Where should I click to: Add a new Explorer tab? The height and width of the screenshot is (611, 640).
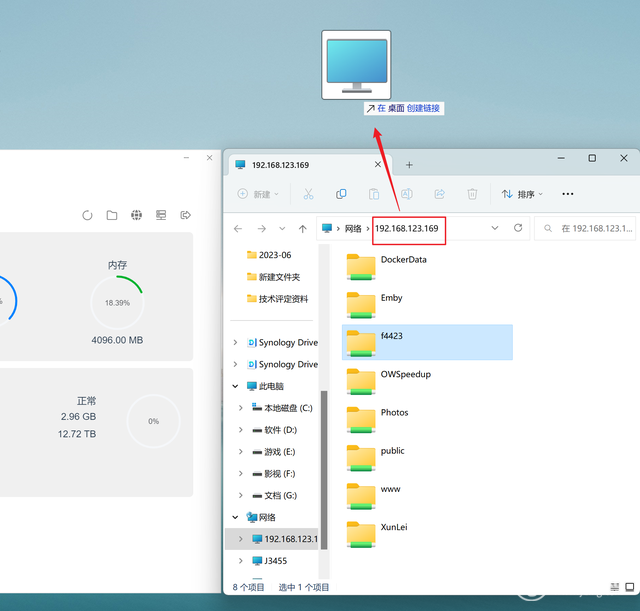[x=409, y=165]
